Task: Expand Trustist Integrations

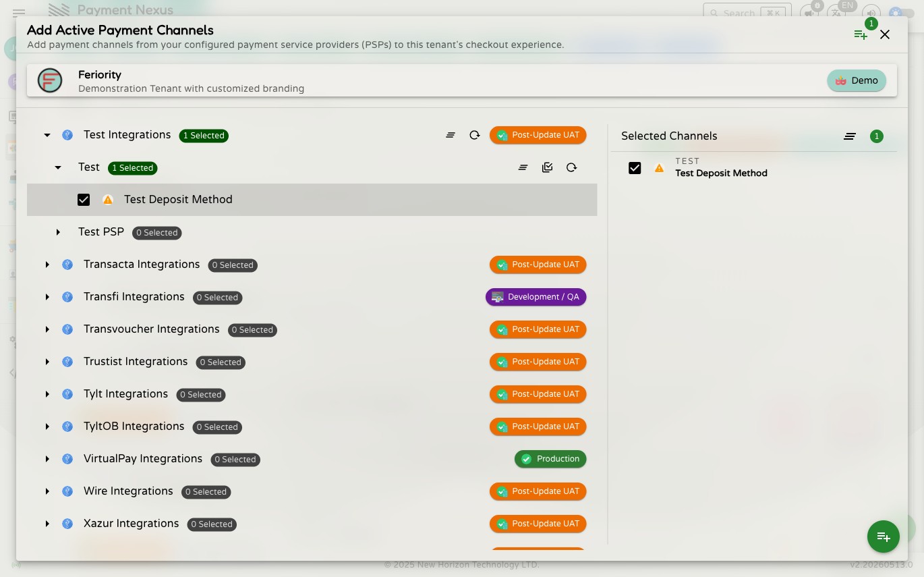Action: (x=47, y=362)
